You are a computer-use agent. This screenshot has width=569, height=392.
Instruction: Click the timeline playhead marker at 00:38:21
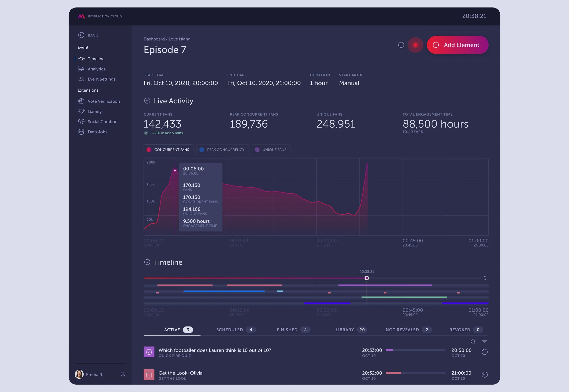(x=366, y=278)
